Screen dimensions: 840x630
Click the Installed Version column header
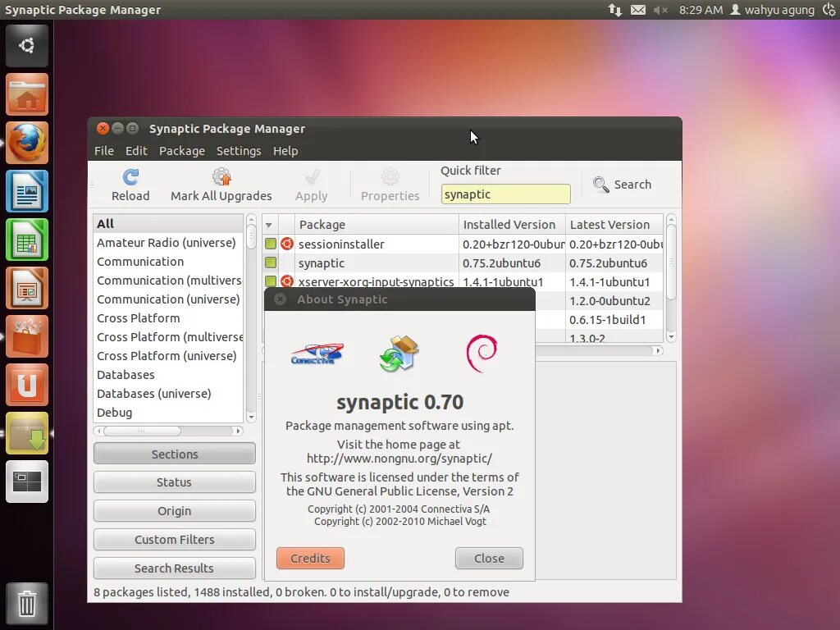coord(512,225)
